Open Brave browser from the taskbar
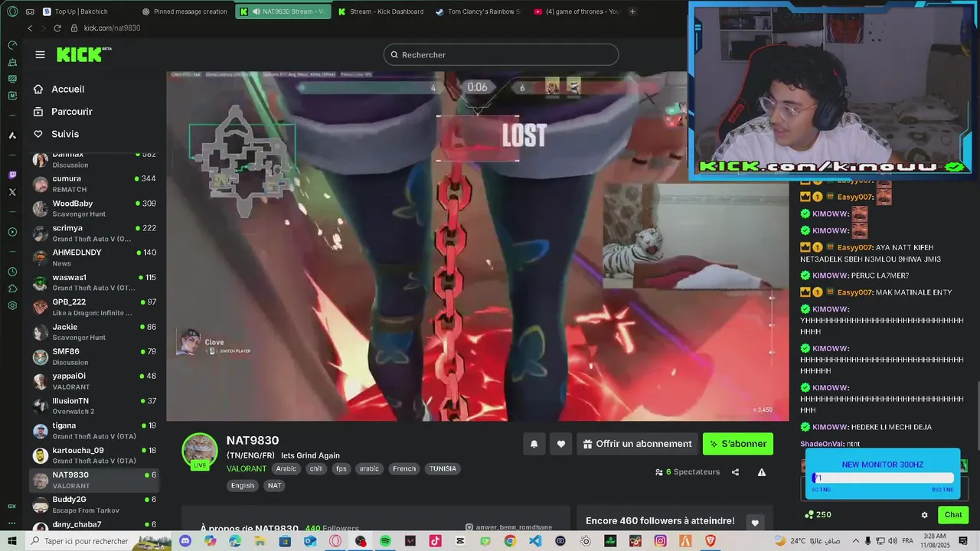The width and height of the screenshot is (980, 551). point(710,541)
